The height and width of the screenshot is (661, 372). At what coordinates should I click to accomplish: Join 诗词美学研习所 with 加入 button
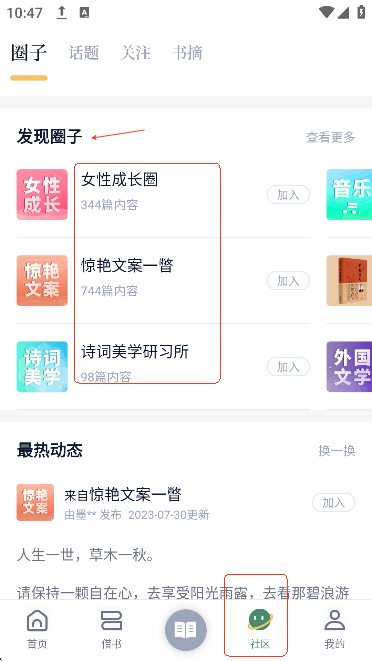click(x=288, y=367)
